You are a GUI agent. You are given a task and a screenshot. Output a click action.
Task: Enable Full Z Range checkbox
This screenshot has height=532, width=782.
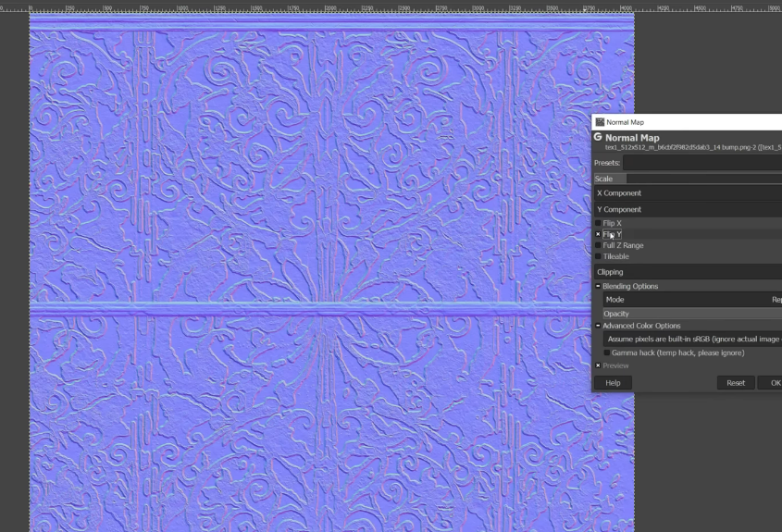tap(598, 245)
